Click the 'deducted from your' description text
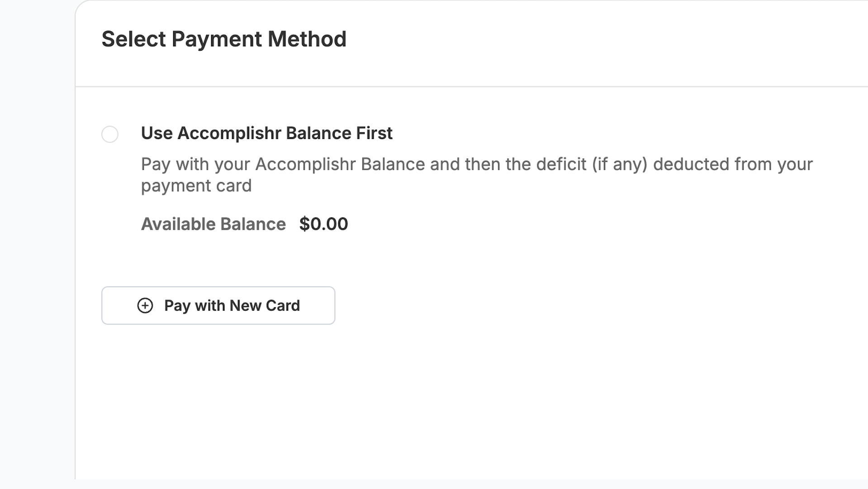The width and height of the screenshot is (868, 489). click(x=733, y=164)
